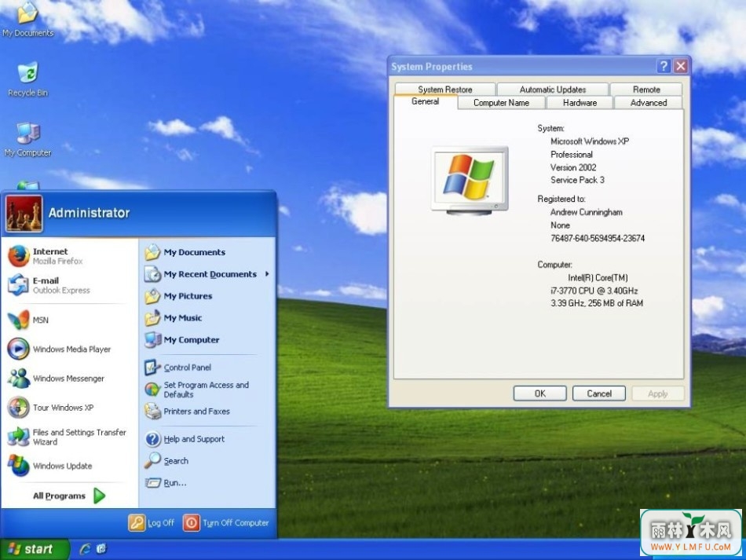Launch Outlook Express E-mail icon
Image resolution: width=746 pixels, height=560 pixels.
(x=19, y=285)
